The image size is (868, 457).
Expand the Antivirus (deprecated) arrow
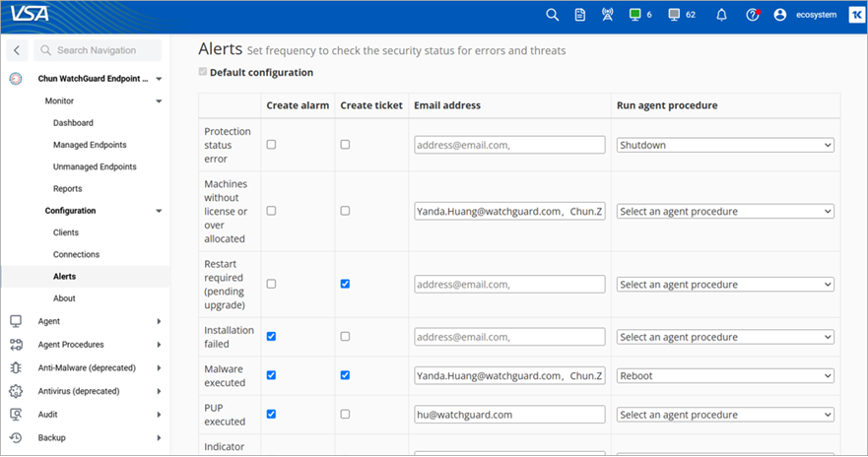159,391
